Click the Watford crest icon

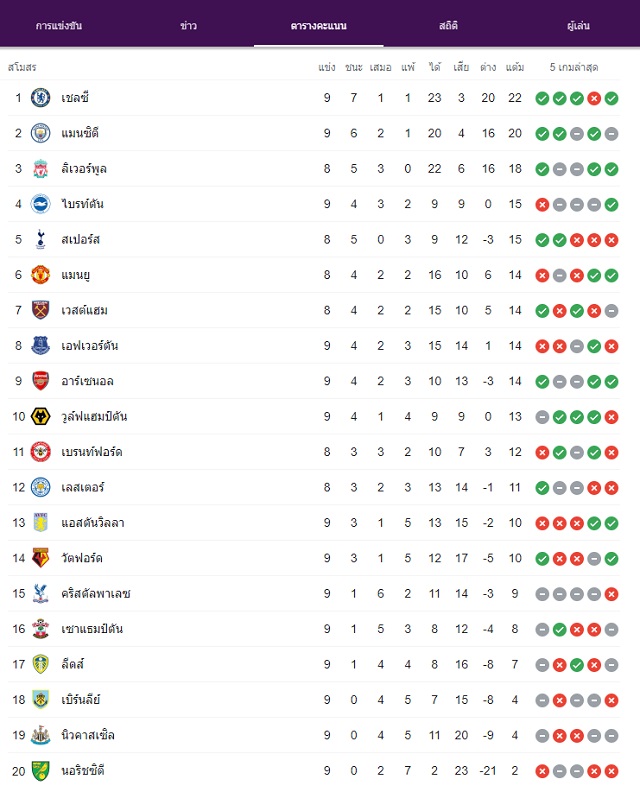(x=40, y=558)
